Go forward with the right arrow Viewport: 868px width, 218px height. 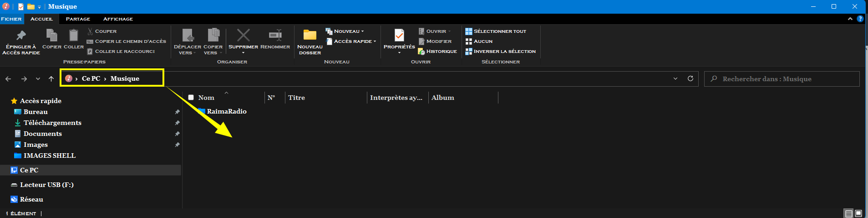pyautogui.click(x=24, y=79)
